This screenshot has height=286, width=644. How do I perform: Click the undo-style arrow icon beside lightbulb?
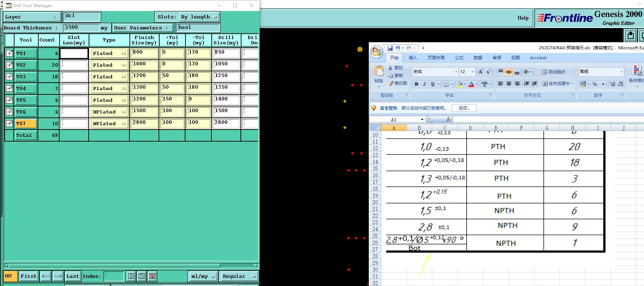pos(141,276)
